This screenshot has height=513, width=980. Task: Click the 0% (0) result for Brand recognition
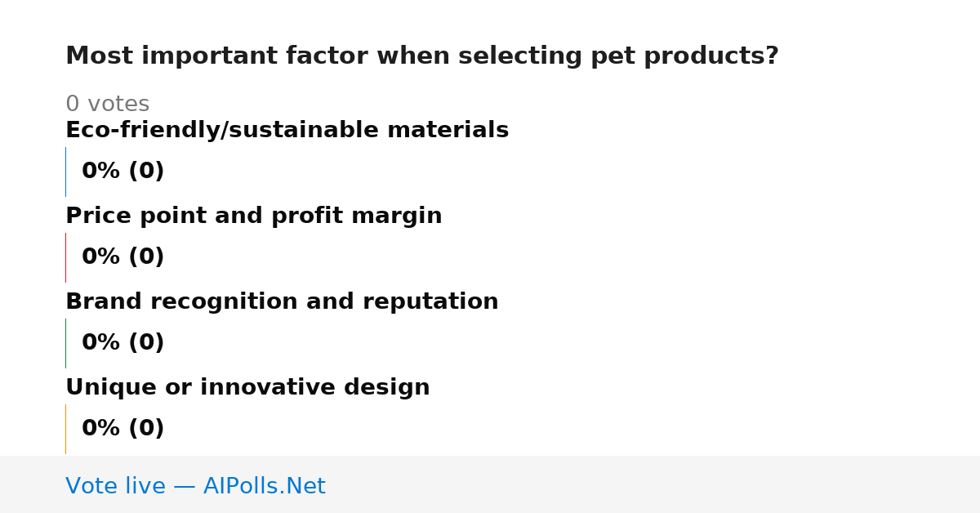tap(122, 343)
